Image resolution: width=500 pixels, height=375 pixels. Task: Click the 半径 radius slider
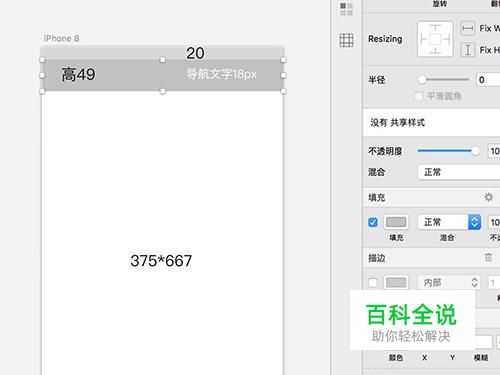[444, 80]
